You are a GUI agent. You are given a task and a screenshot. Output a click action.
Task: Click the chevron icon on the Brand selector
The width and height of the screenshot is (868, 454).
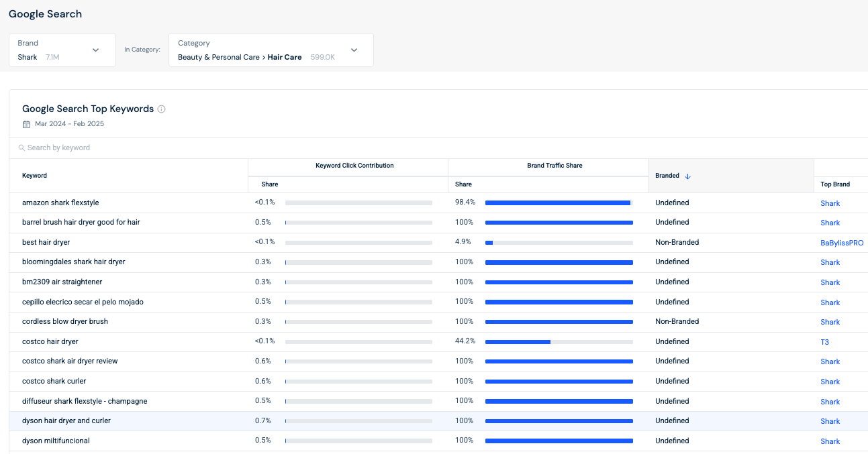pyautogui.click(x=95, y=50)
